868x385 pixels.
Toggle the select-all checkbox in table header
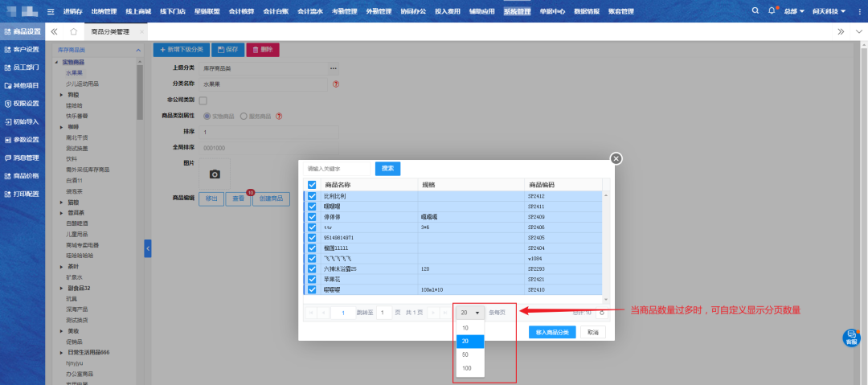pos(312,185)
